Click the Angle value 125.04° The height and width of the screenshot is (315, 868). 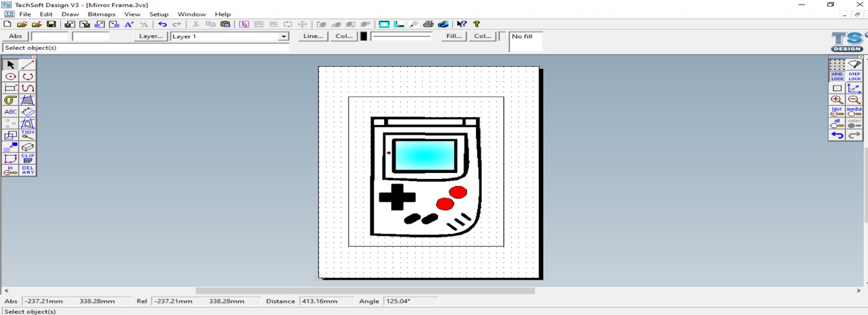coord(398,301)
